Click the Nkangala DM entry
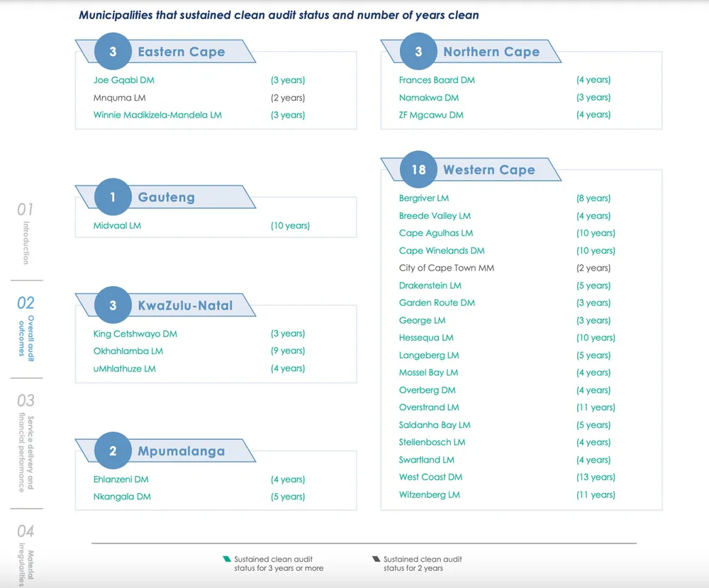 [122, 497]
